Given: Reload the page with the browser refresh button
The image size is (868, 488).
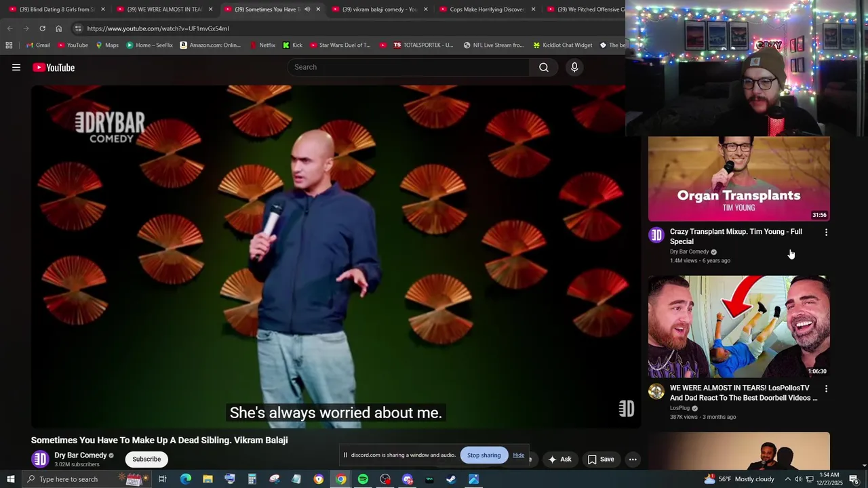Looking at the screenshot, I should coord(42,28).
